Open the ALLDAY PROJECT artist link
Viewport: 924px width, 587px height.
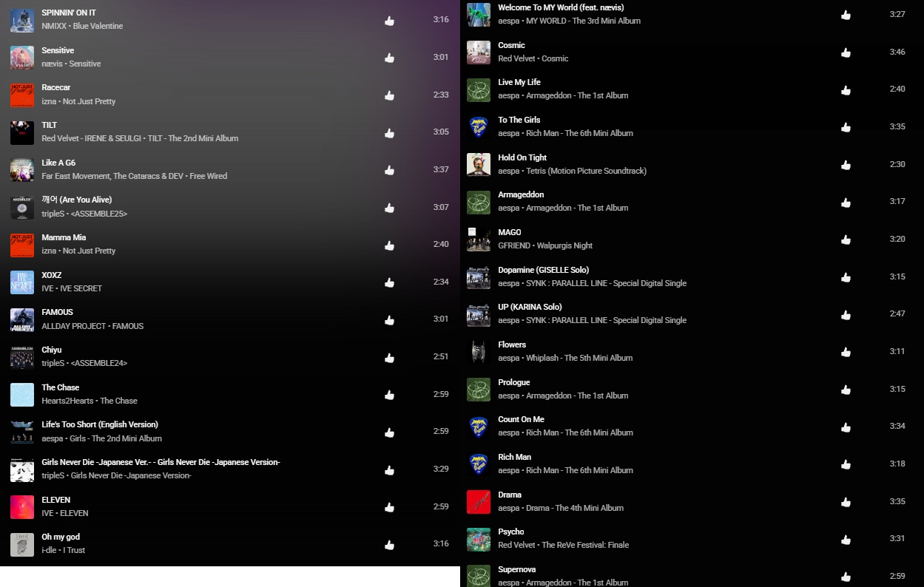(74, 326)
